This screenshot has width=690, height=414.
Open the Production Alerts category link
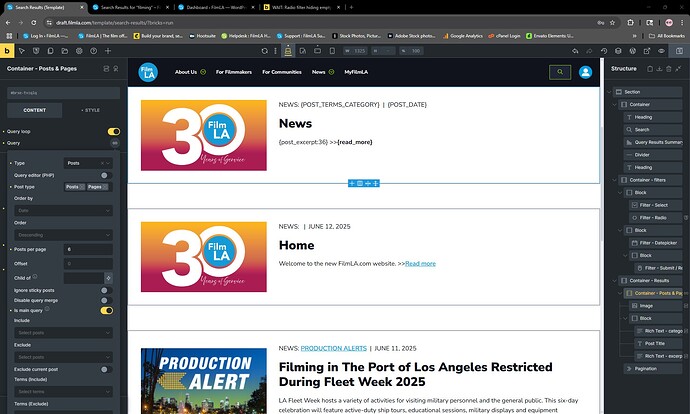[x=334, y=348]
